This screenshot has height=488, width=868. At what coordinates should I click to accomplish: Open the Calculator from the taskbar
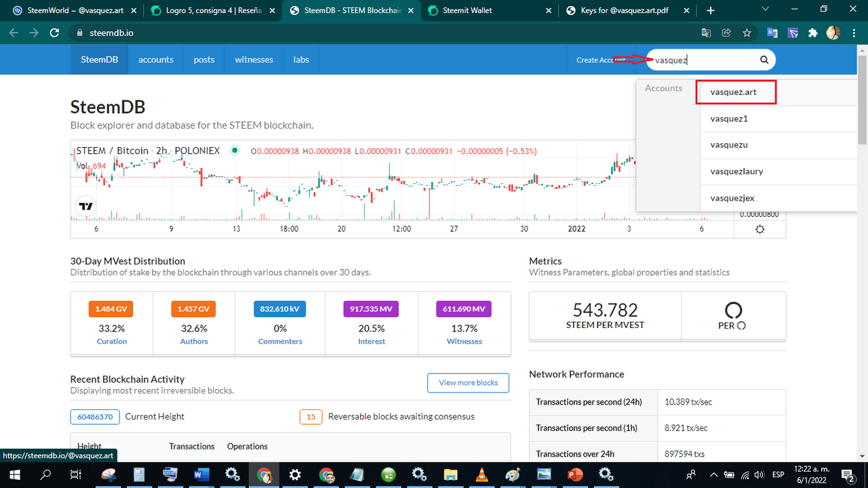coord(139,474)
